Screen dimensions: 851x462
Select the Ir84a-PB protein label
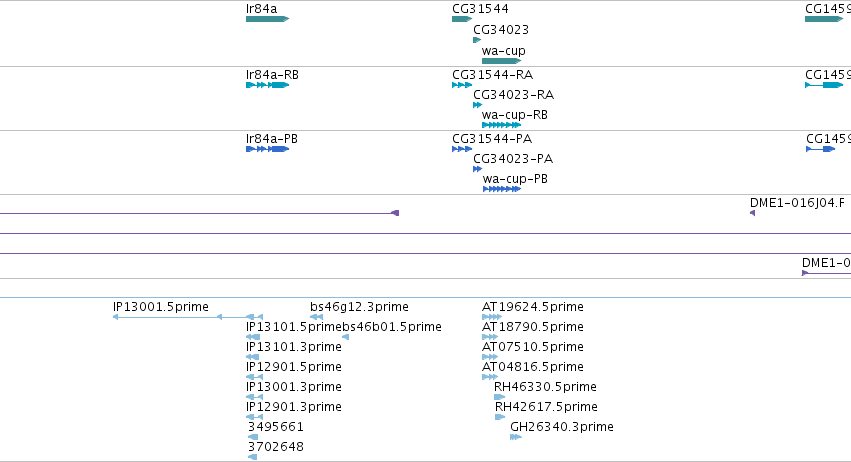point(271,139)
